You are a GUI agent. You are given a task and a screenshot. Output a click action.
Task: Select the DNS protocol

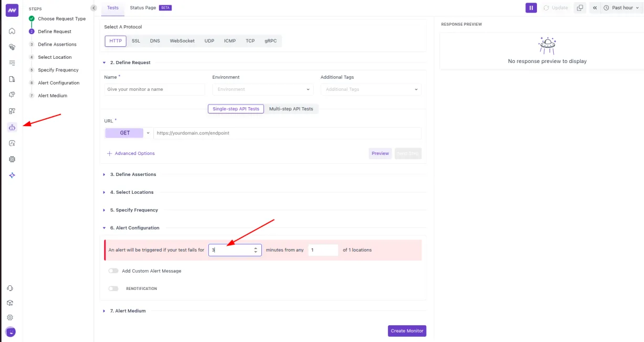(155, 41)
